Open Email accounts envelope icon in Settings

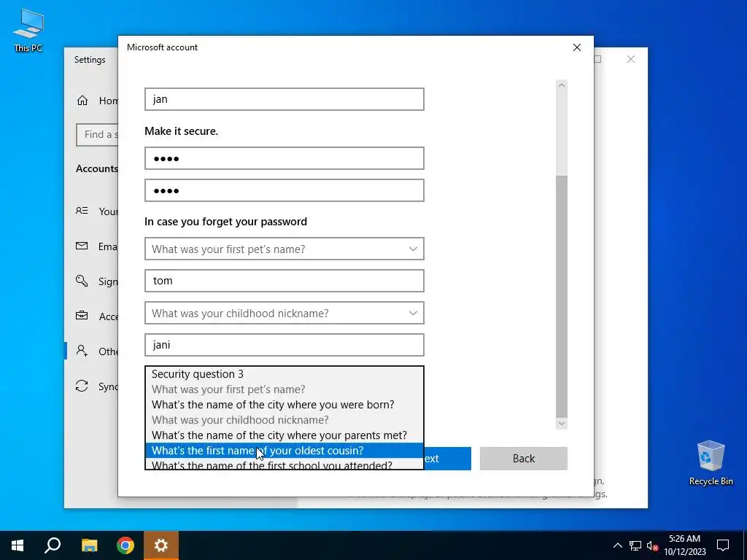pyautogui.click(x=82, y=246)
